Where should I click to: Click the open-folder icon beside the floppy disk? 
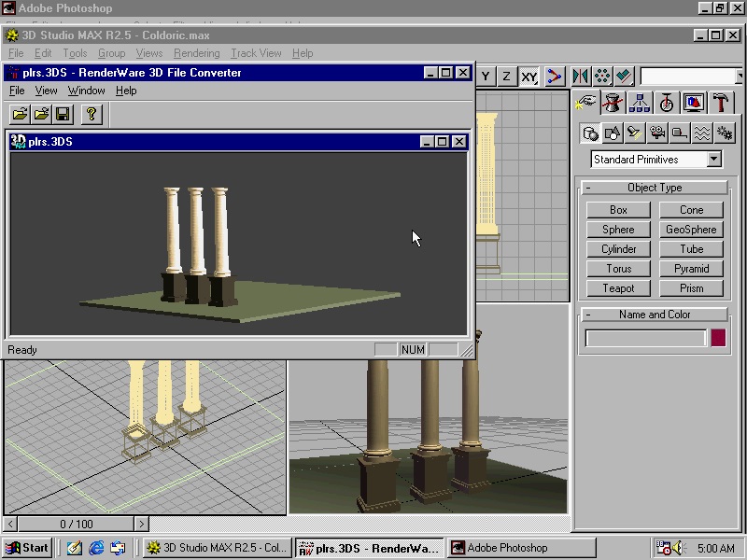click(41, 114)
